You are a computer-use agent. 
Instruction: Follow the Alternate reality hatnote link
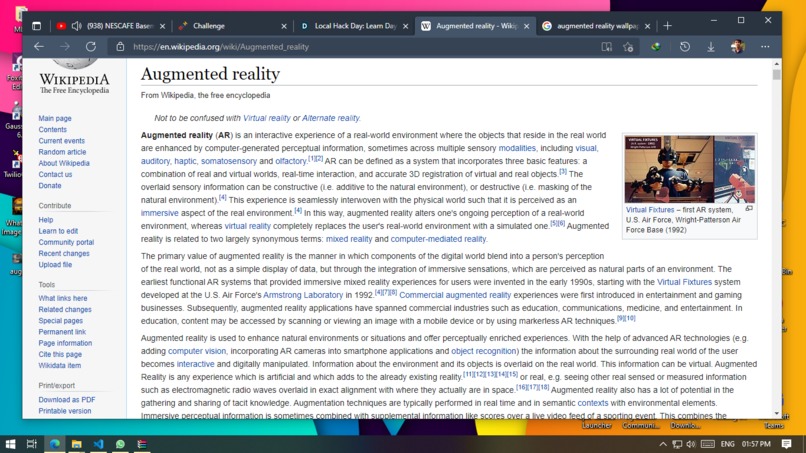click(331, 118)
